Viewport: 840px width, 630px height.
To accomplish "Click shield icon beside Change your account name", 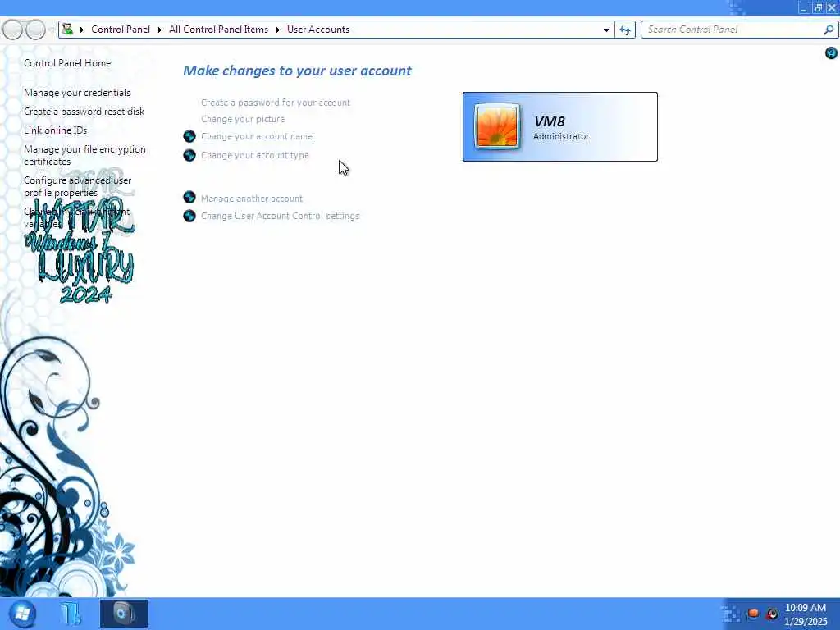I will click(189, 136).
